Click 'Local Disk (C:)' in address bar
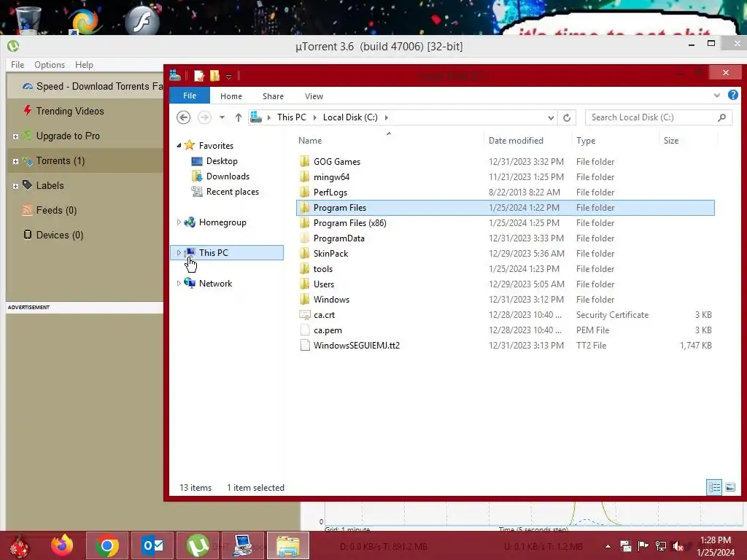The width and height of the screenshot is (747, 560). point(350,117)
